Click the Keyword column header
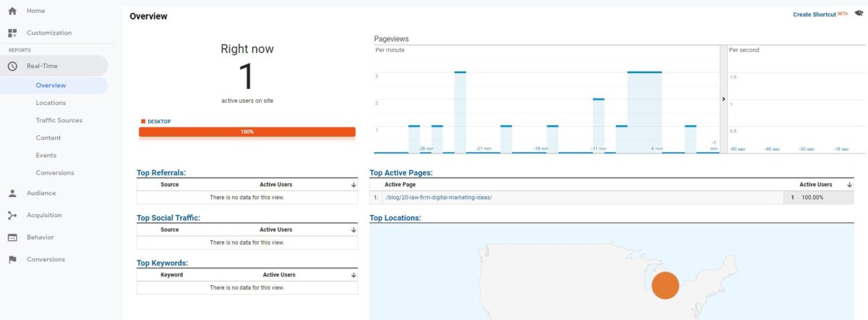This screenshot has height=320, width=868. click(x=172, y=275)
